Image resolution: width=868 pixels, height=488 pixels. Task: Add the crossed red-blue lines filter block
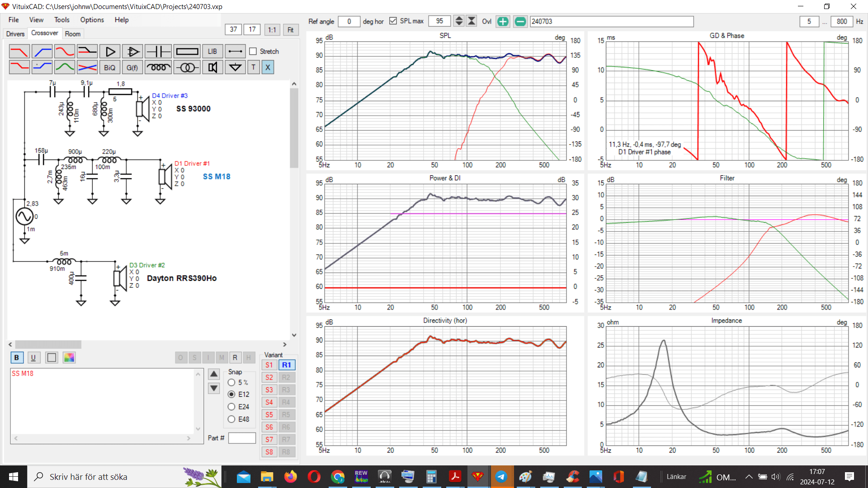click(x=87, y=67)
